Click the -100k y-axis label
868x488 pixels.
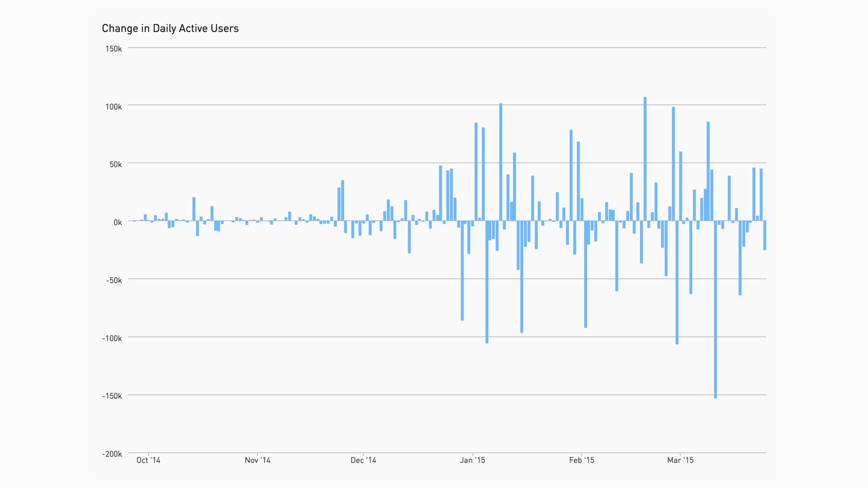tap(112, 338)
